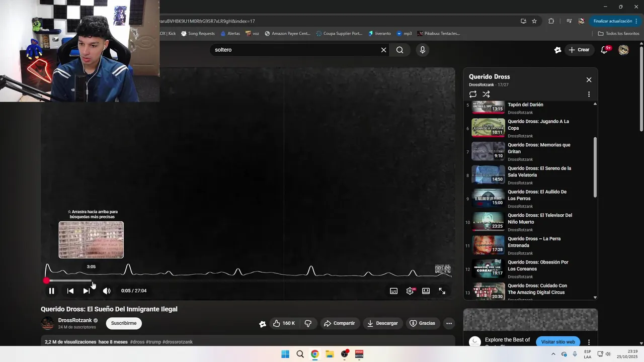The image size is (644, 362).
Task: Run search with magnifying glass button
Action: [399, 50]
